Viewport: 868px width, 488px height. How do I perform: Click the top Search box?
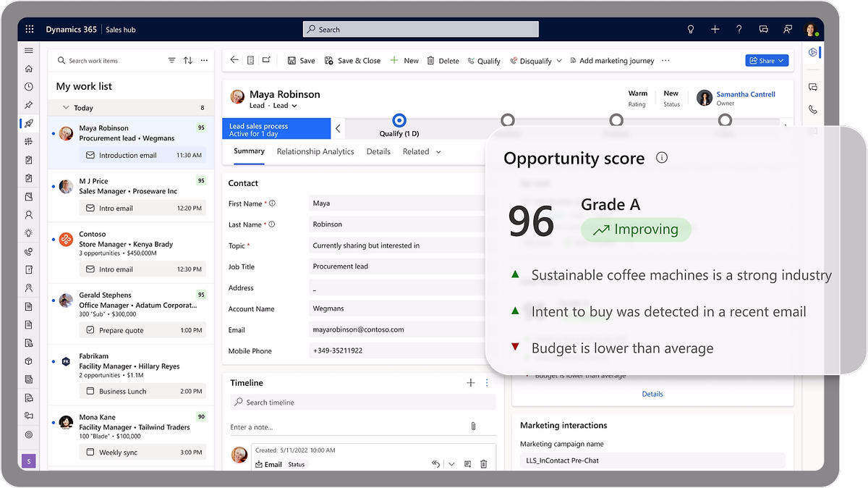(420, 30)
